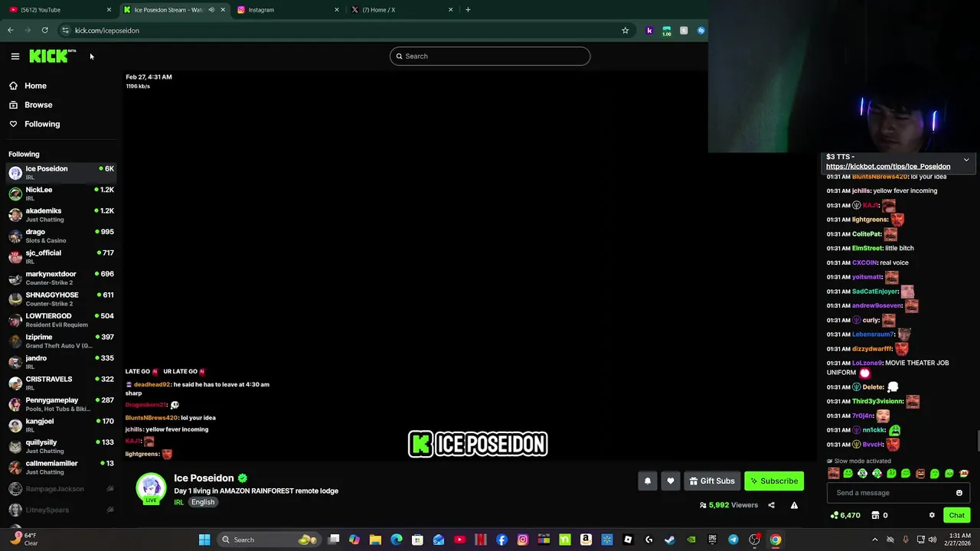Open CRISTRAVELS channel
This screenshot has height=551, width=980.
point(61,383)
